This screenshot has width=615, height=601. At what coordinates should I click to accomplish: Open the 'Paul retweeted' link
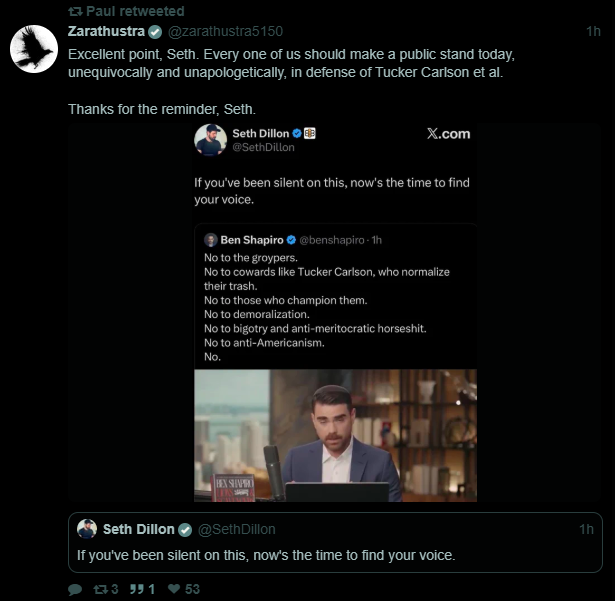pos(135,11)
